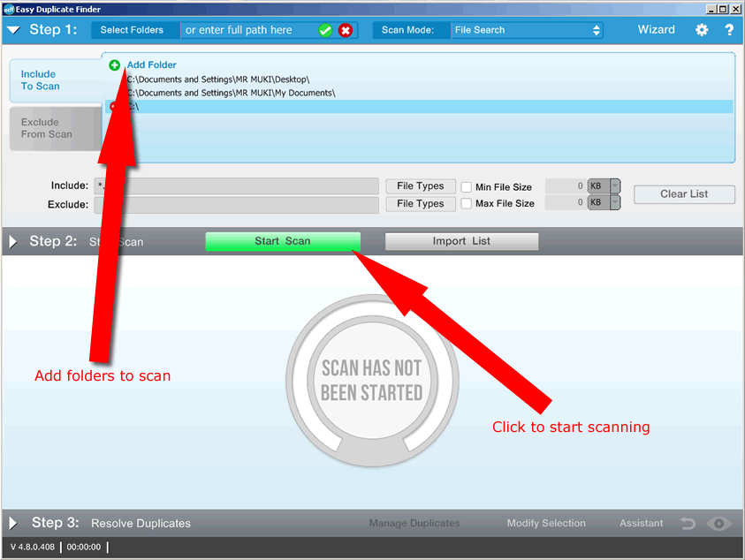Screen dimensions: 745x560
Task: Collapse the Step 1 section triangle
Action: click(13, 30)
